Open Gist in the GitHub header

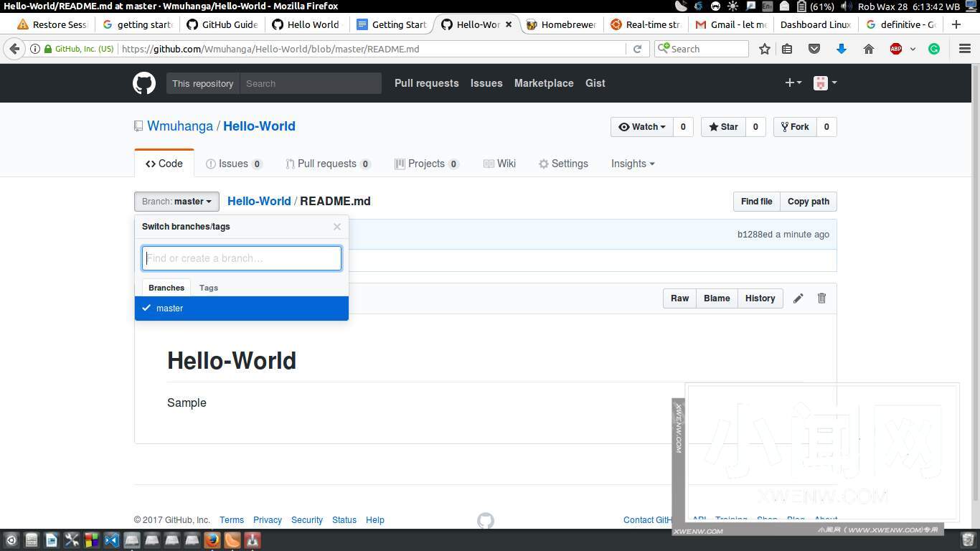[x=595, y=83]
